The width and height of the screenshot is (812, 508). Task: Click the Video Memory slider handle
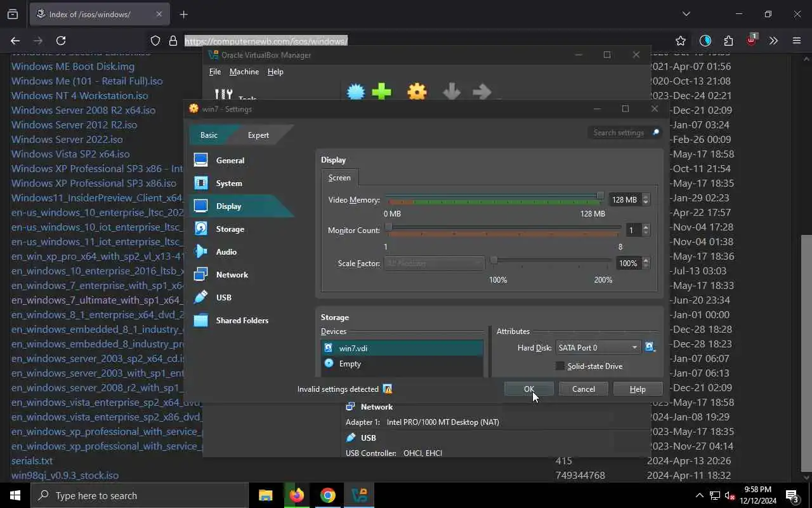599,196
